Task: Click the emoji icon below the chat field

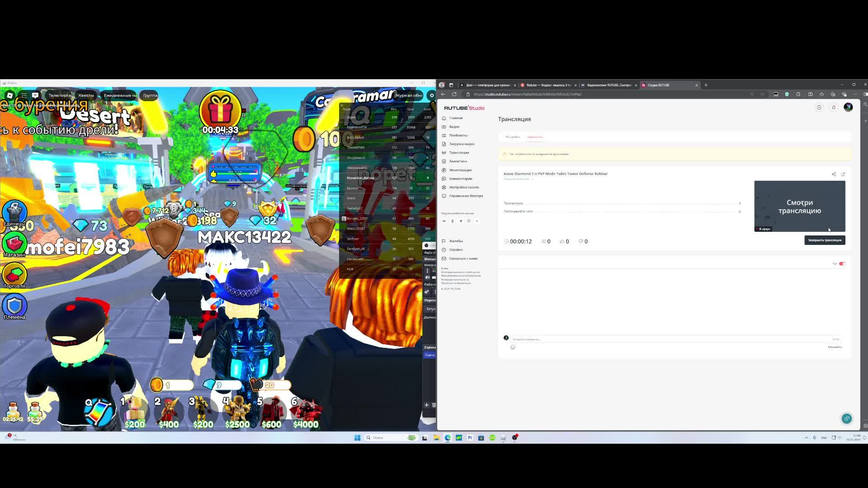Action: pos(513,347)
